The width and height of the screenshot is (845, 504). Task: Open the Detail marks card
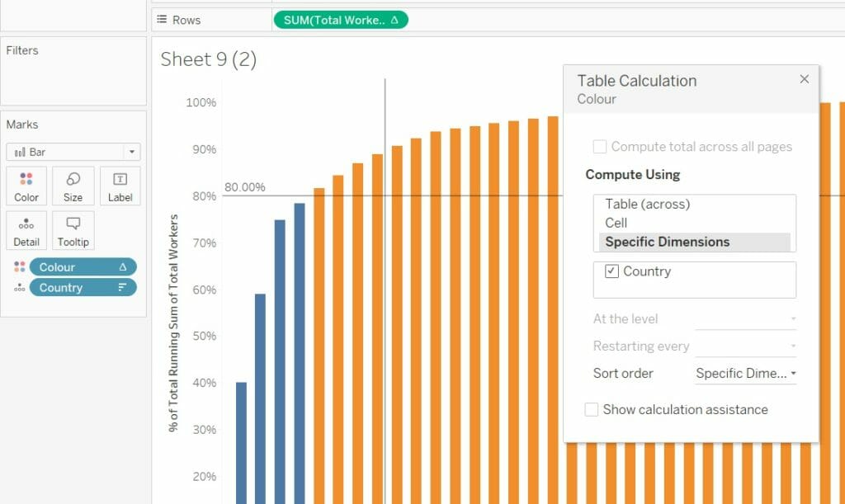coord(26,230)
